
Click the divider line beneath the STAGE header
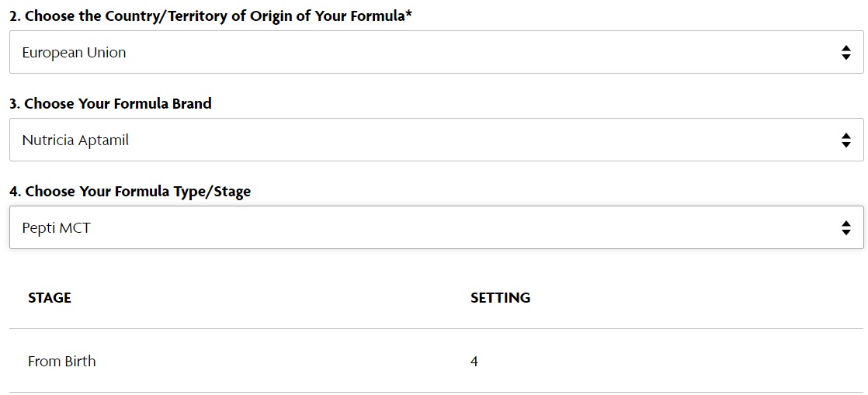pyautogui.click(x=436, y=328)
